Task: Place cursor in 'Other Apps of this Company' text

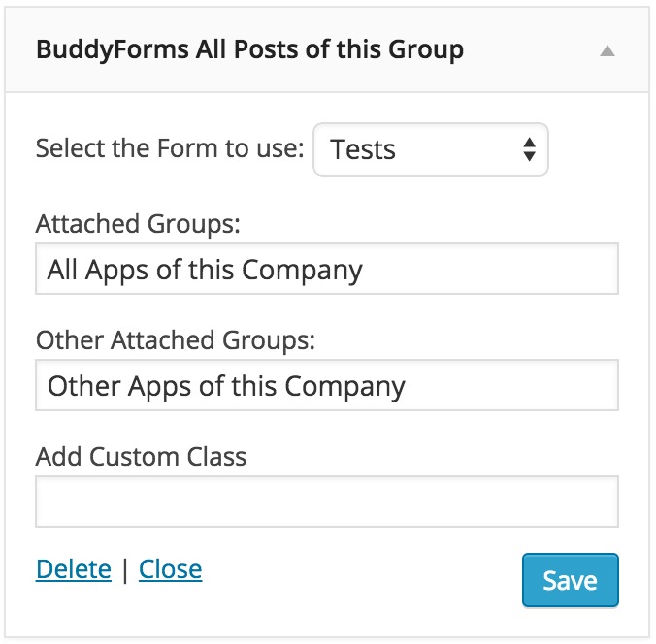Action: pos(226,386)
